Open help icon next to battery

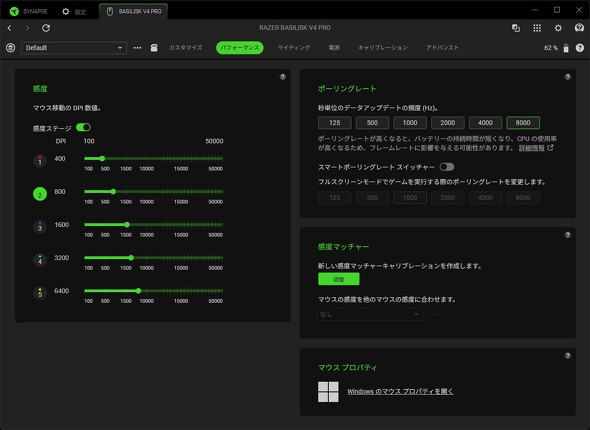580,48
